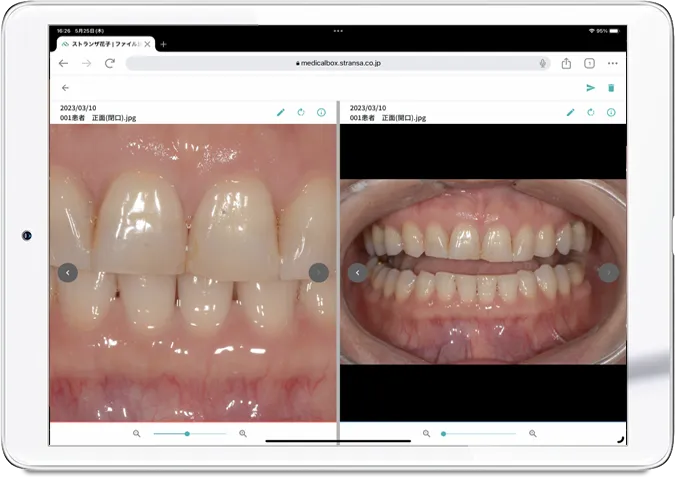Go back using the app's left arrow
675x477 pixels.
(x=65, y=88)
